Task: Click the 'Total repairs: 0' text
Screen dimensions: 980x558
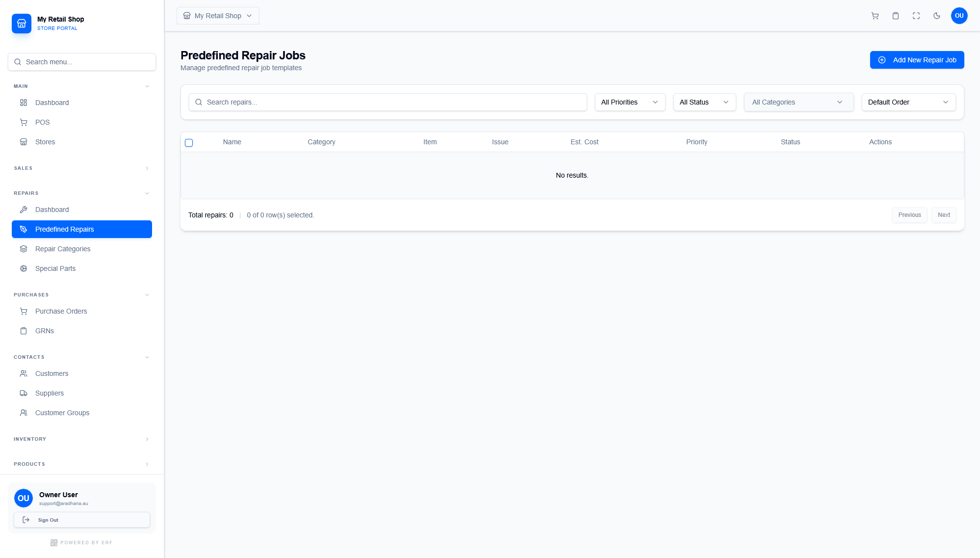Action: pos(211,215)
